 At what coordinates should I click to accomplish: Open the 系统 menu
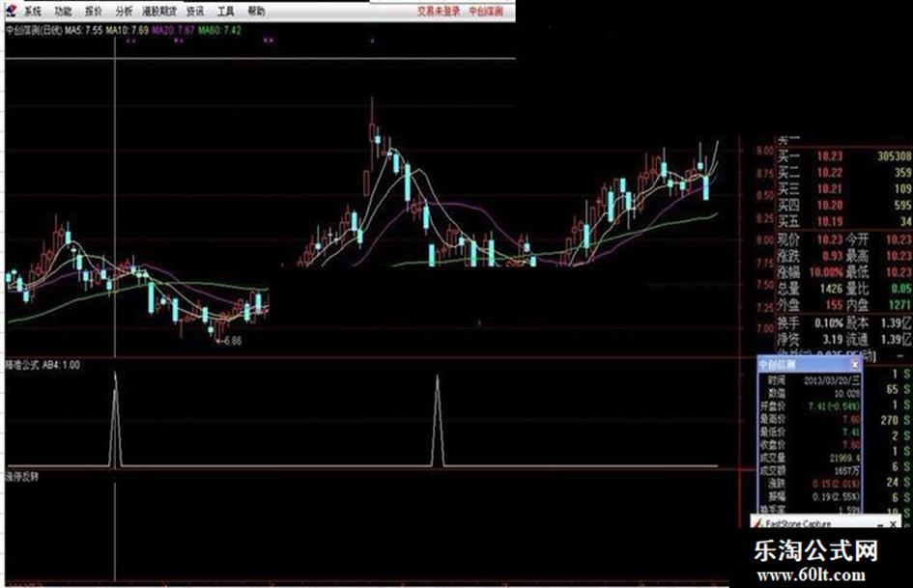[32, 11]
